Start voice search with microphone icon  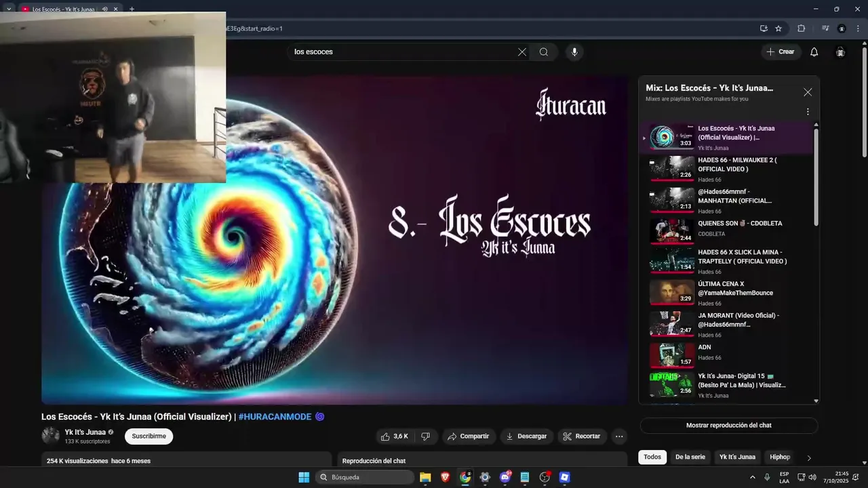coord(574,52)
